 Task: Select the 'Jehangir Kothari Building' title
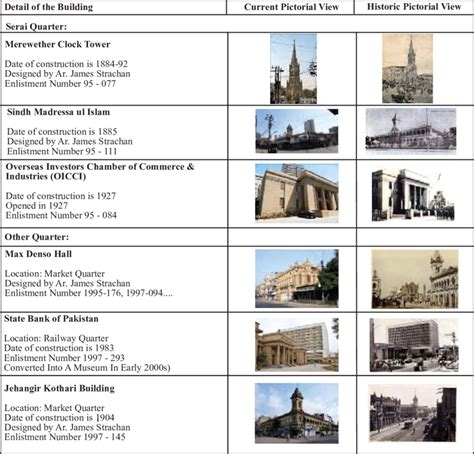point(59,388)
